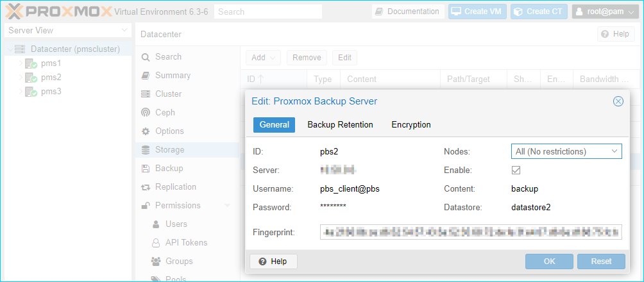Image resolution: width=644 pixels, height=282 pixels.
Task: Open the Replication menu item
Action: (x=187, y=187)
